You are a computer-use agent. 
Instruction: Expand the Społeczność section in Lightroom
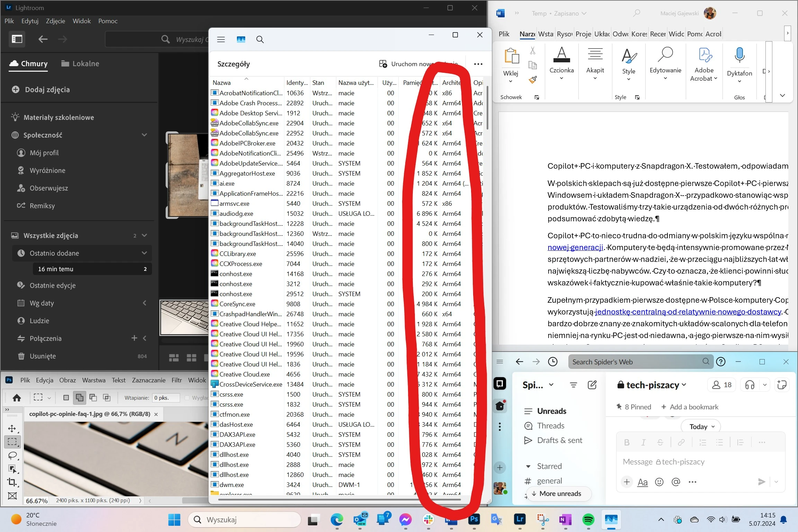[x=144, y=135]
